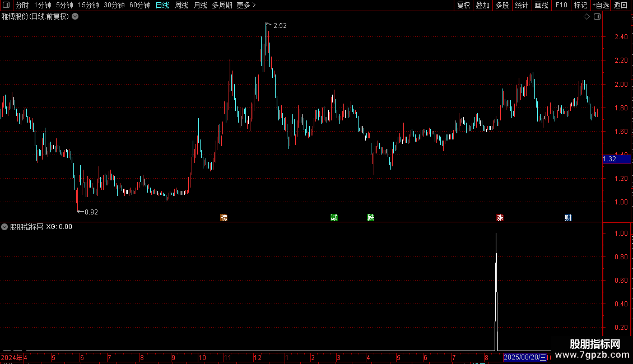633x364 pixels.
Task: Open F10 company info
Action: (x=561, y=5)
